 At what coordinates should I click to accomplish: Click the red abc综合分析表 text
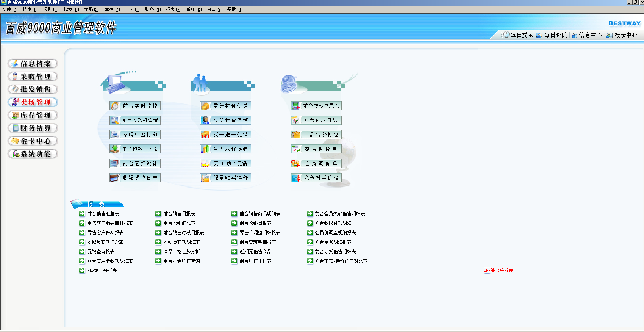point(499,271)
